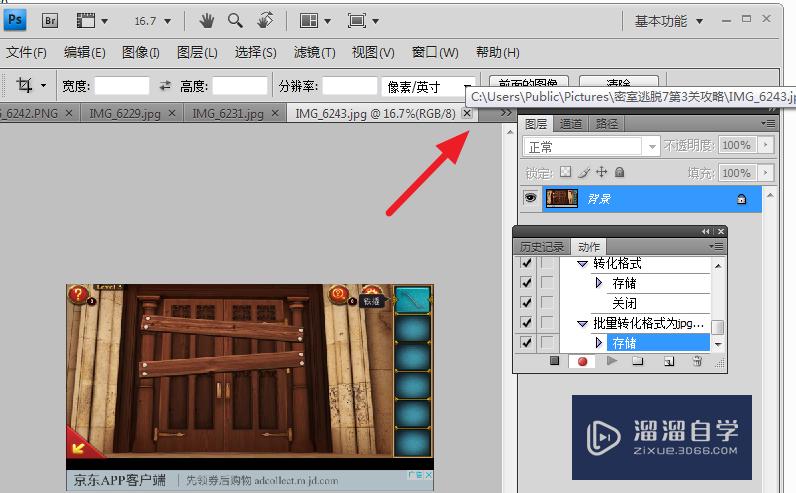Collapse the 批量转化格式为jpg action
This screenshot has width=796, height=493.
(x=582, y=323)
